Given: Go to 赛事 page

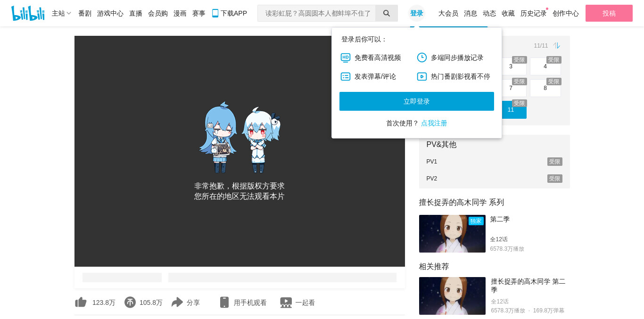Looking at the screenshot, I should [x=199, y=13].
